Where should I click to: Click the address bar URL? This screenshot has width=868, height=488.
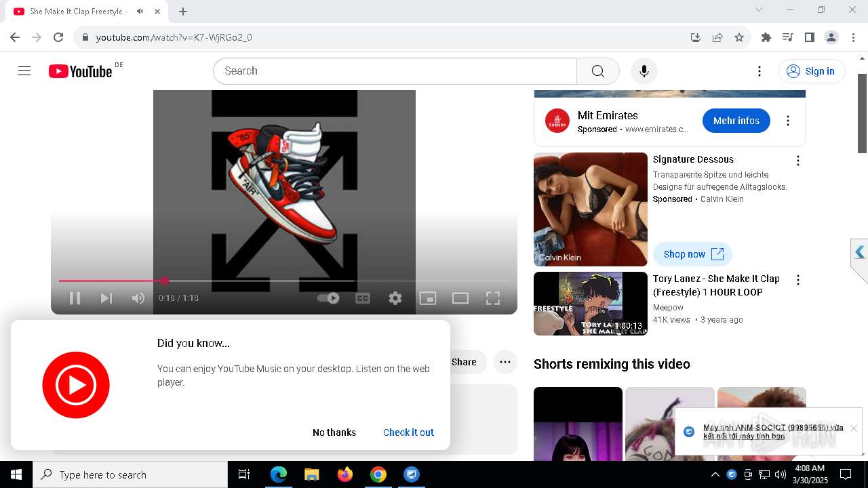coord(174,37)
